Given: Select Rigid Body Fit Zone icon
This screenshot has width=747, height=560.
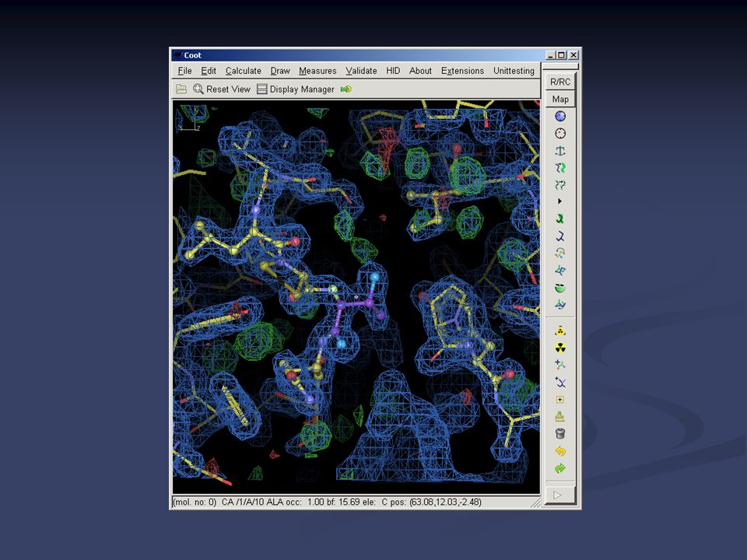Looking at the screenshot, I should (x=560, y=168).
